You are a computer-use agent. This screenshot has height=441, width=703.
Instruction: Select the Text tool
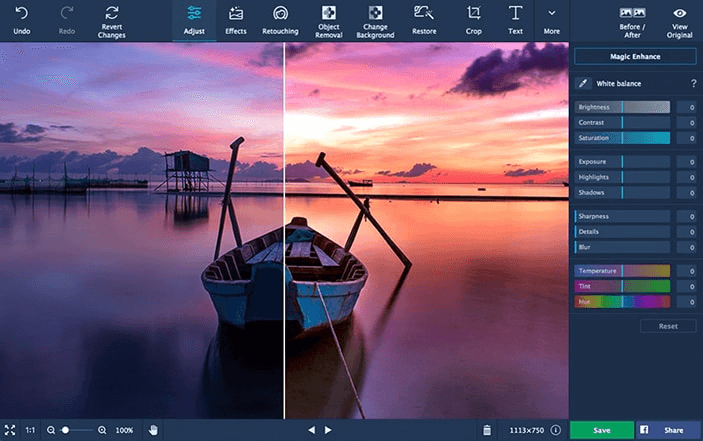(x=515, y=20)
